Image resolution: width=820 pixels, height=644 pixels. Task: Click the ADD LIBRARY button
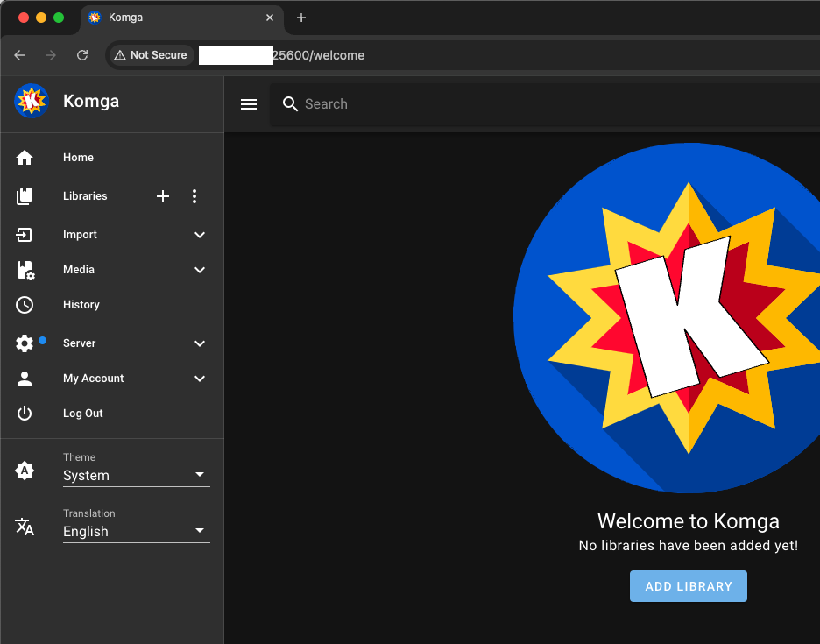pyautogui.click(x=689, y=585)
